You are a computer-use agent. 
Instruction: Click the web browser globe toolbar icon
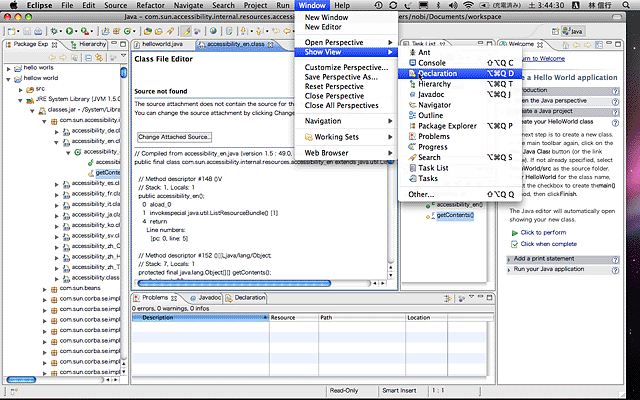coord(213,31)
